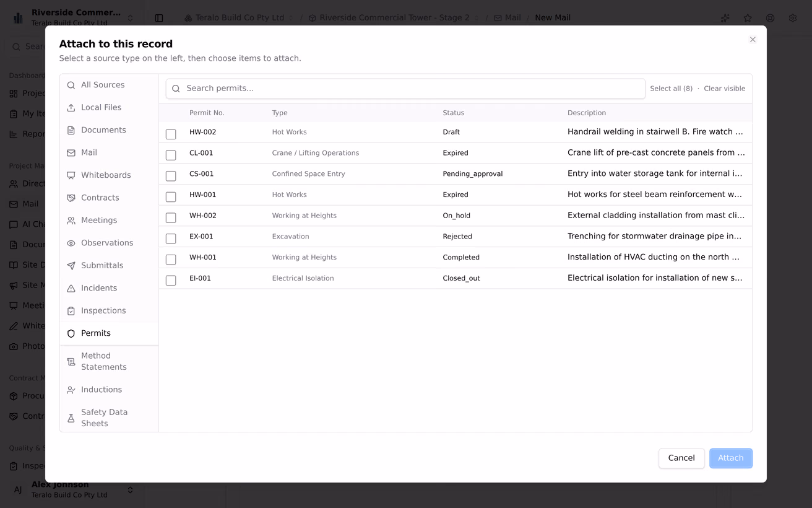
Task: Click the Attach button
Action: point(731,458)
